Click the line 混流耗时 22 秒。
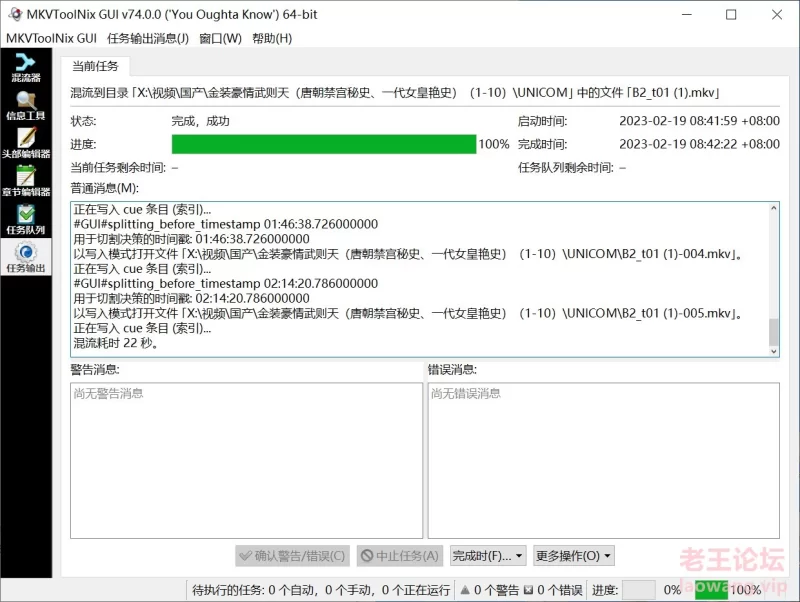The width and height of the screenshot is (800, 602). tap(116, 343)
